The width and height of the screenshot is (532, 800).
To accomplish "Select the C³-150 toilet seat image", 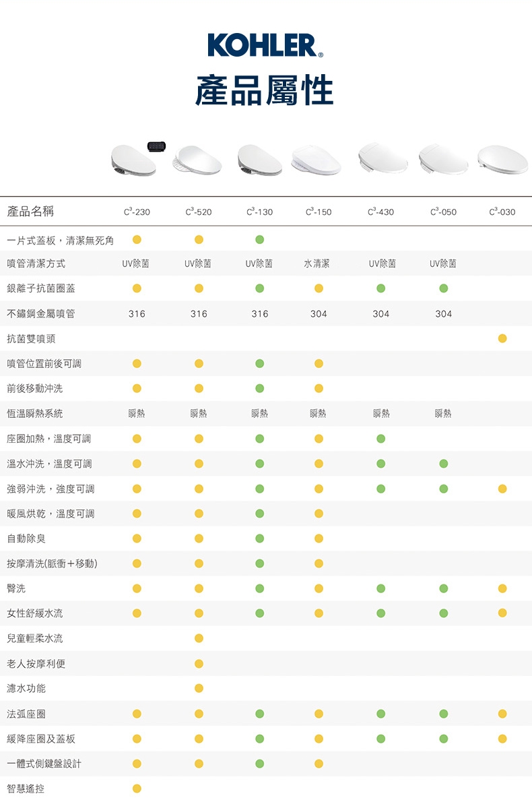I will [316, 160].
